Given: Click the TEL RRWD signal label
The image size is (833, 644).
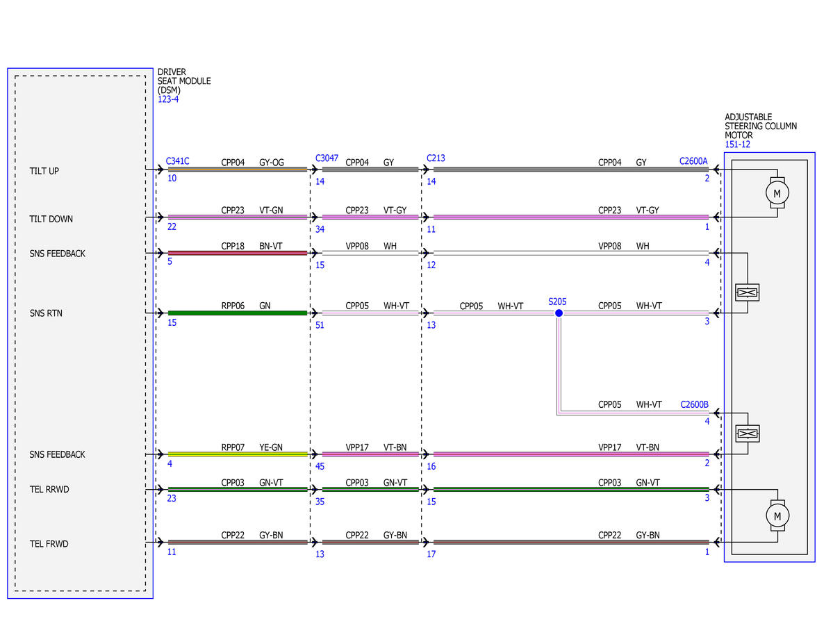Looking at the screenshot, I should coord(49,489).
